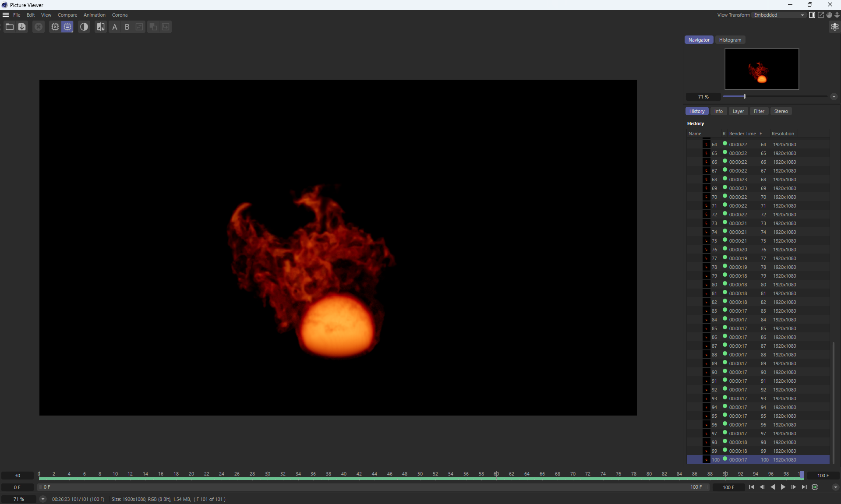Image resolution: width=841 pixels, height=504 pixels.
Task: Click the Open file folder icon
Action: pos(9,27)
